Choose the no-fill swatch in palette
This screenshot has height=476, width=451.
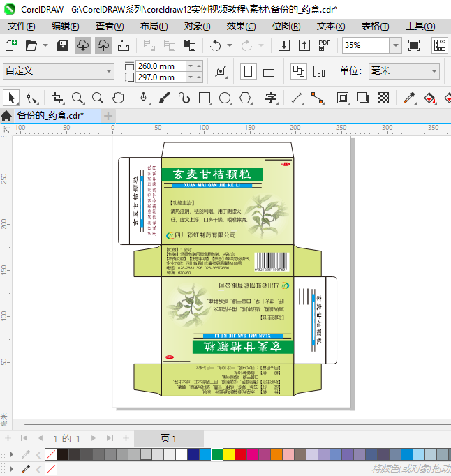[51, 454]
